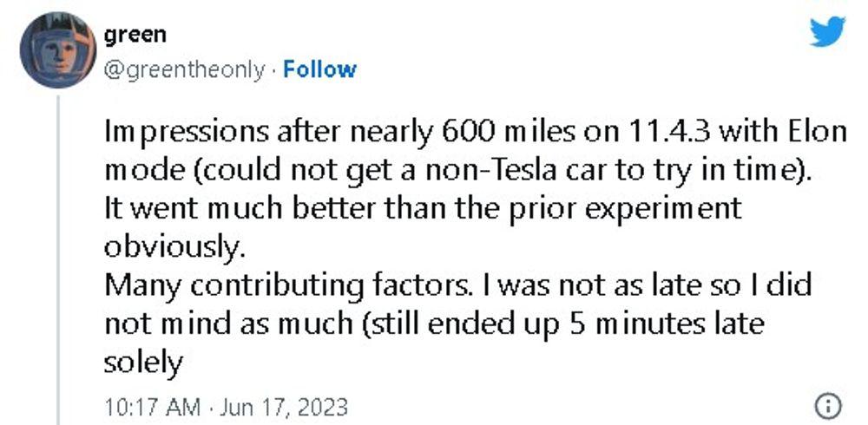Click the word "solely" ending the tweet
The height and width of the screenshot is (425, 868).
[x=143, y=361]
